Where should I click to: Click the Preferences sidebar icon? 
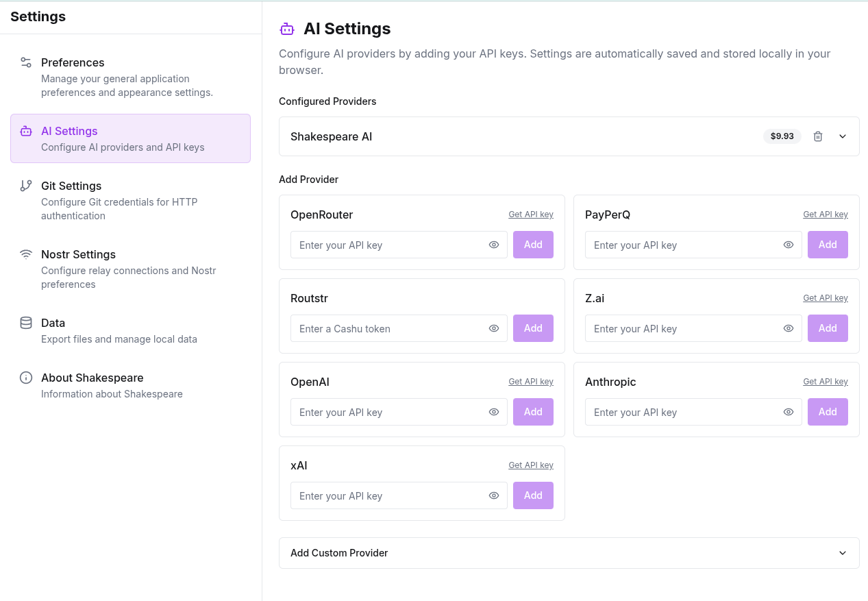25,61
